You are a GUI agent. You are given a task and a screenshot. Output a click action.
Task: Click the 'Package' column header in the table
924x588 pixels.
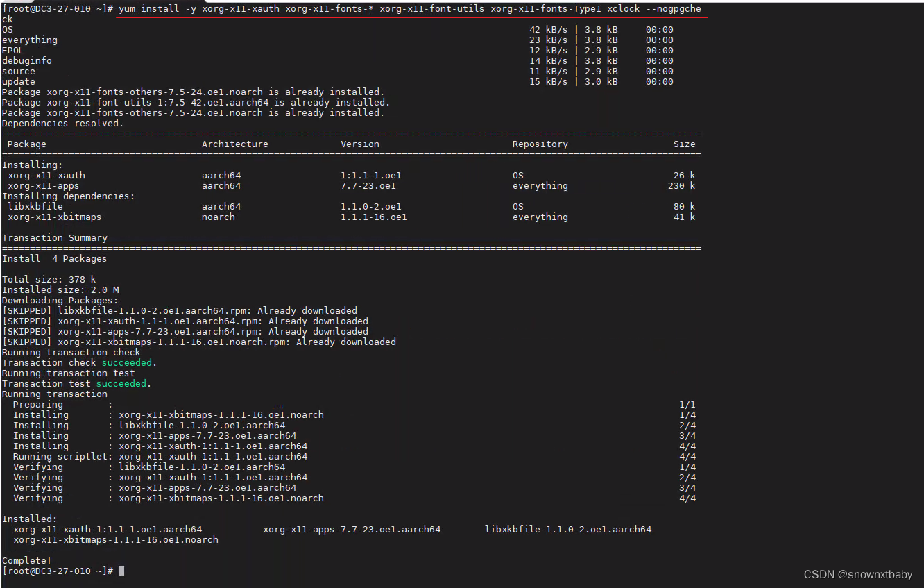pos(27,144)
